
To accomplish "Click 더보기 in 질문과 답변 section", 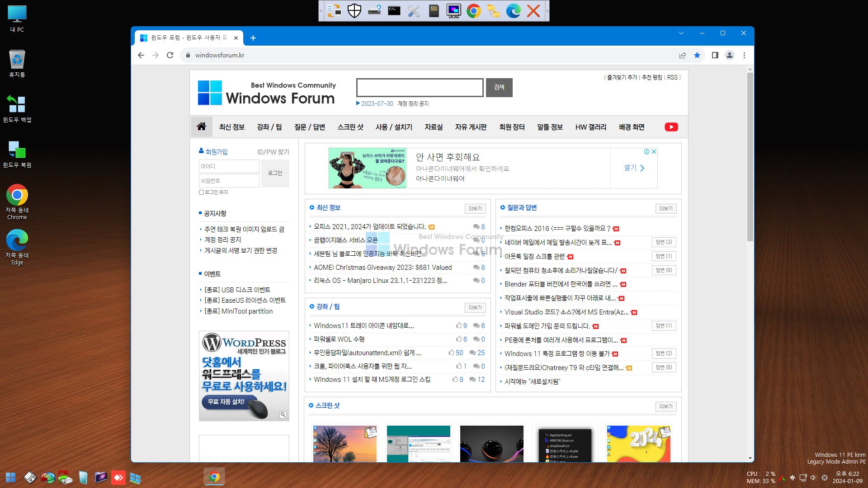I will pos(666,208).
